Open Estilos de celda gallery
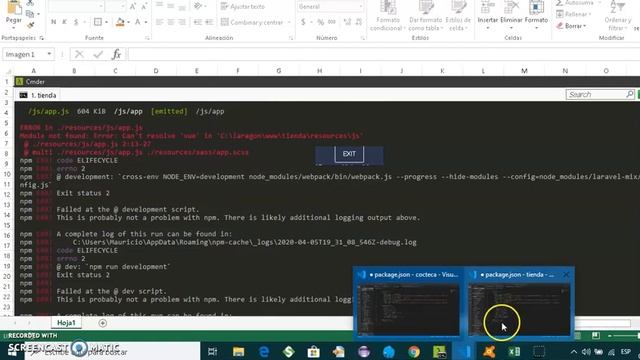 point(458,16)
